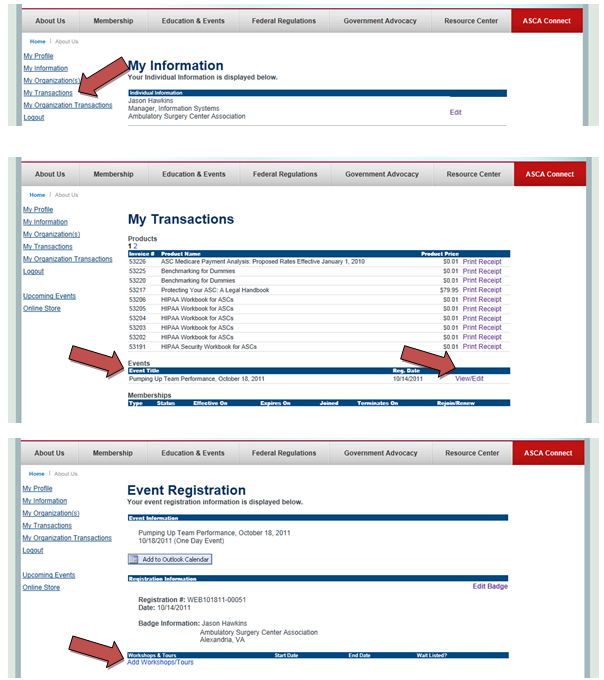Open Upcoming Events on Event Registration page
Screen dimensions: 604x680
pos(49,575)
